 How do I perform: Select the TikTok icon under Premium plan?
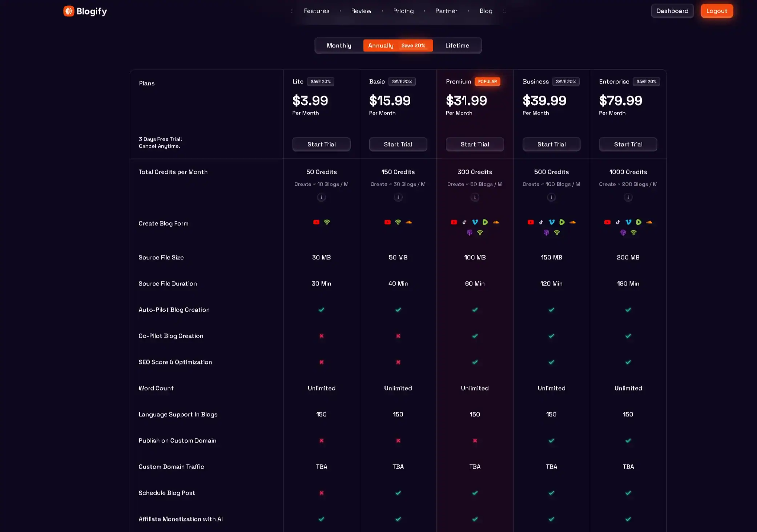click(x=464, y=222)
